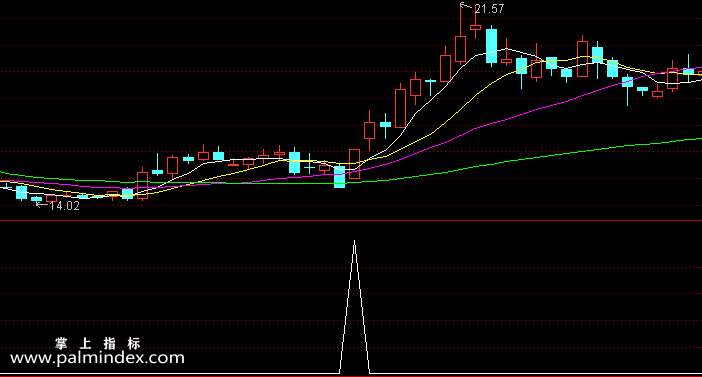This screenshot has width=702, height=377.
Task: Click the 掌上指标 watermark text
Action: coord(98,343)
